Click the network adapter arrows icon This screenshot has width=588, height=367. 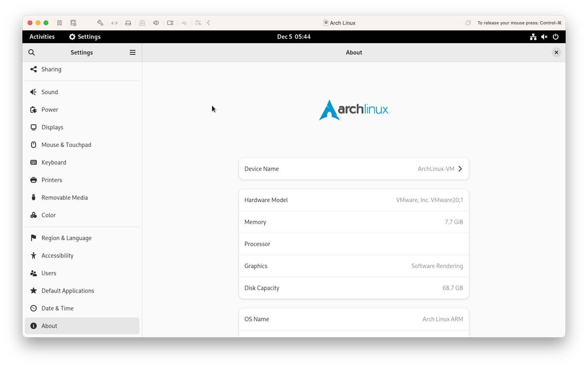114,23
